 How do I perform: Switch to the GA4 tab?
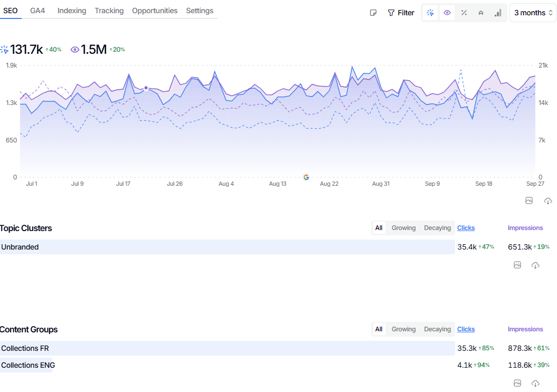pos(37,11)
